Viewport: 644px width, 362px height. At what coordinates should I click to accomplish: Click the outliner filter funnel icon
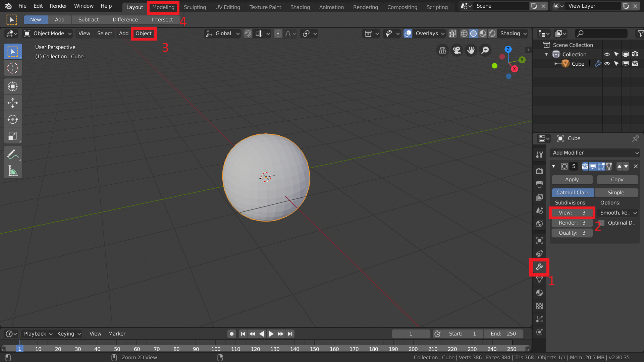click(x=640, y=34)
